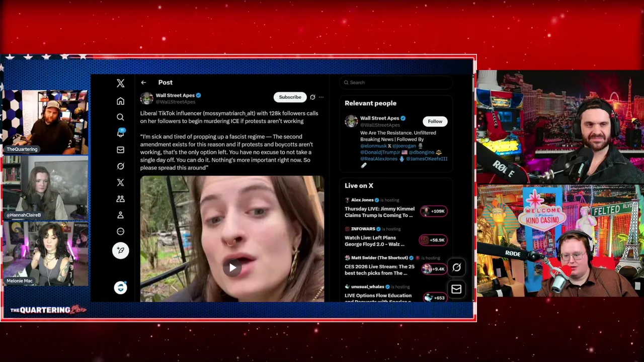Open the @RealAlexJones mention link
This screenshot has width=644, height=362.
click(x=379, y=159)
